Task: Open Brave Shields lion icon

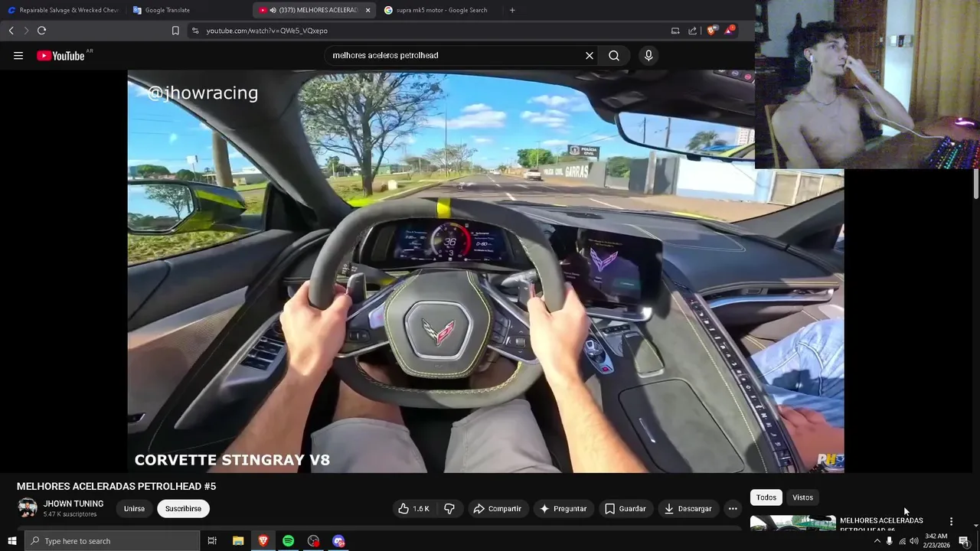Action: coord(711,31)
